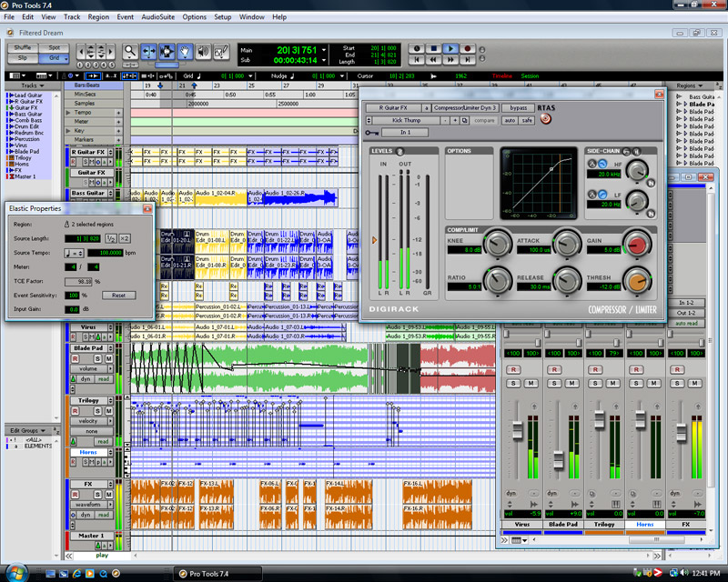This screenshot has height=582, width=728.
Task: Toggle bypass on the Compressor/Limiter plug-in
Action: 519,108
